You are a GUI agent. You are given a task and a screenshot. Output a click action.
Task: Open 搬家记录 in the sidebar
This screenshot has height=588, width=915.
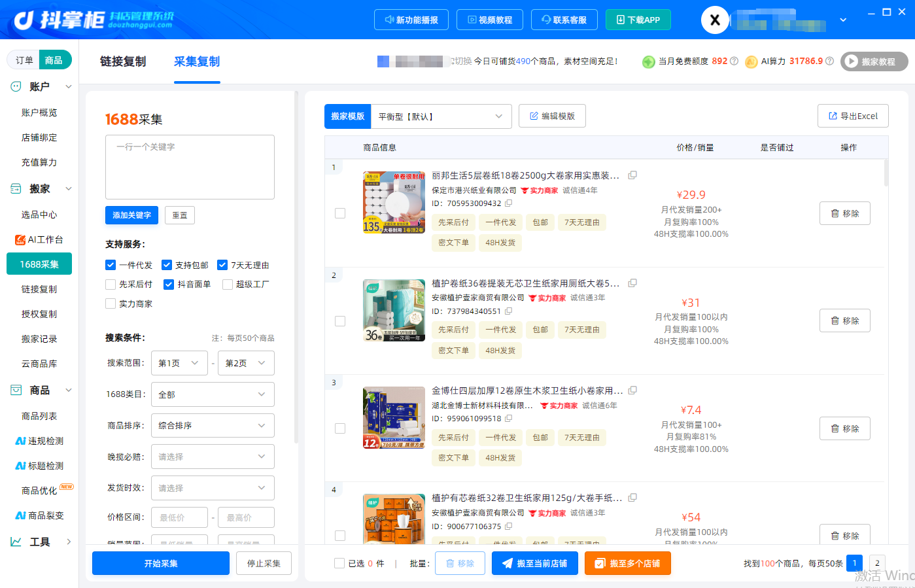click(x=39, y=339)
